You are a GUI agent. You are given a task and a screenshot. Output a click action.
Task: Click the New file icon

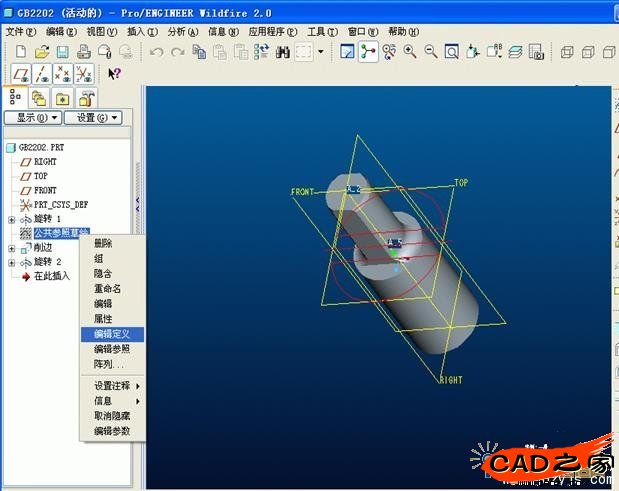pyautogui.click(x=18, y=51)
